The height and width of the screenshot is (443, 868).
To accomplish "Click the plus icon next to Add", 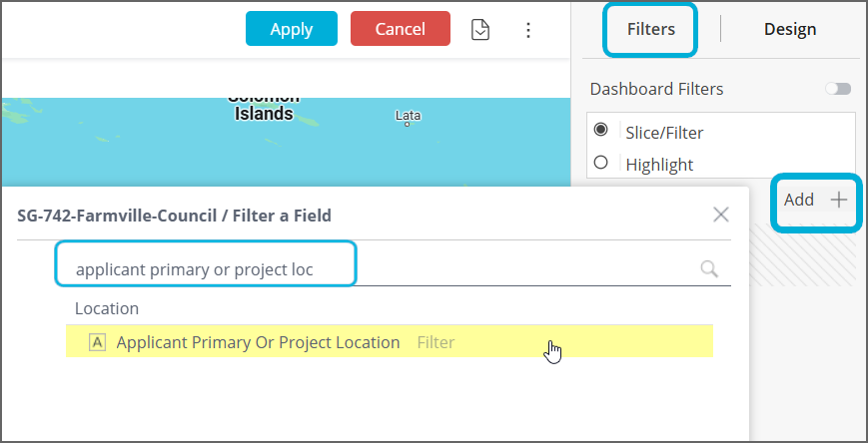I will pos(839,200).
